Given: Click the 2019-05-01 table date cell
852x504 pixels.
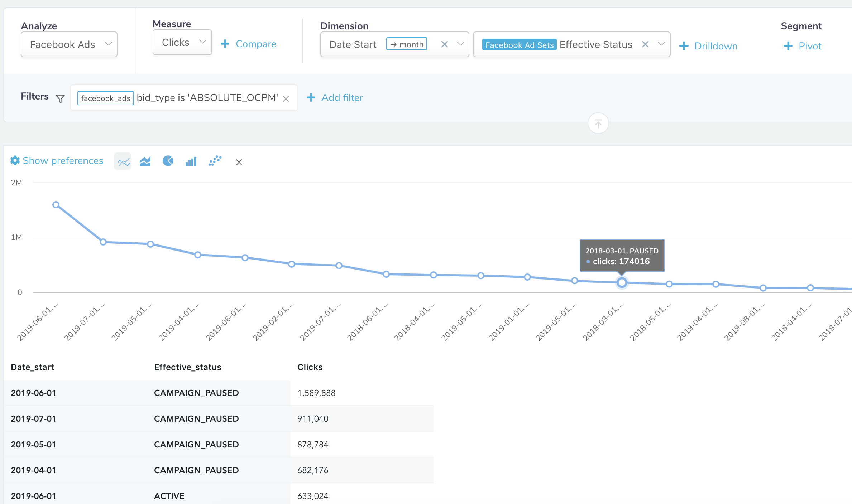Looking at the screenshot, I should pos(75,445).
